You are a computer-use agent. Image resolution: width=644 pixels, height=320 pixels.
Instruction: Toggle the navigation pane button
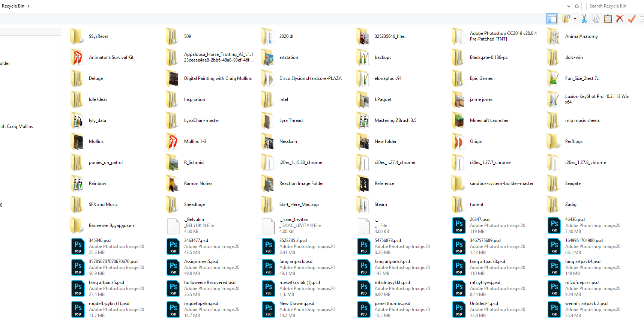tap(552, 19)
